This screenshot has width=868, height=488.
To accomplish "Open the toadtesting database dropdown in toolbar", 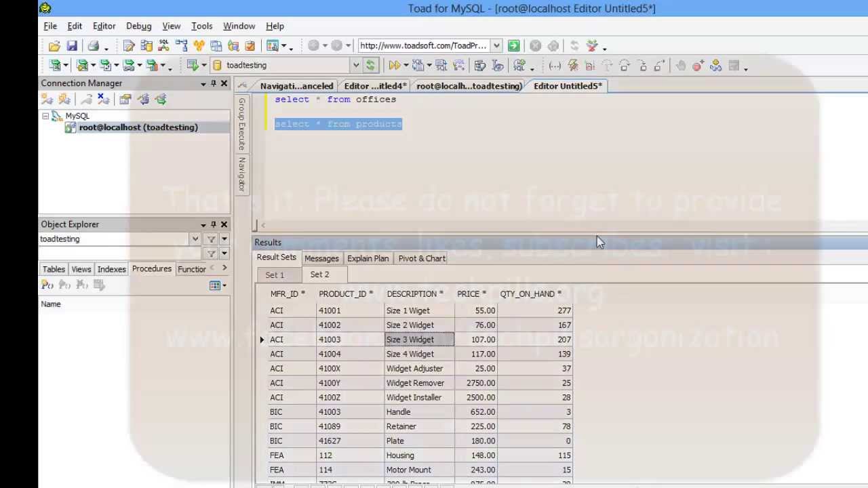I will [355, 66].
